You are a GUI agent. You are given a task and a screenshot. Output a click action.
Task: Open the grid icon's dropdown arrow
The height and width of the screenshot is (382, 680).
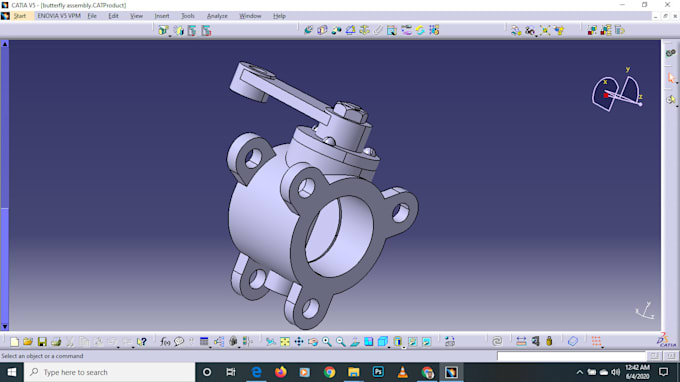click(602, 347)
